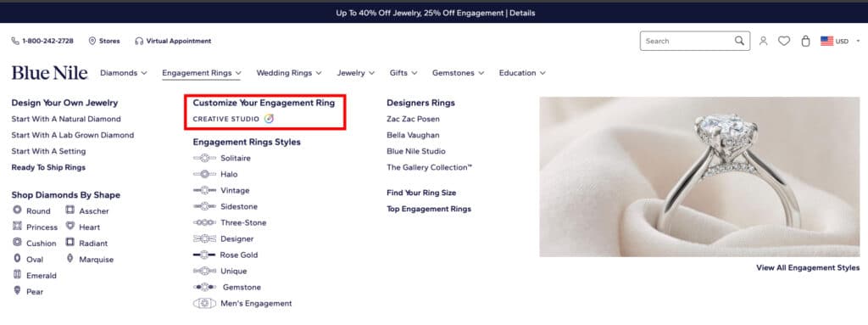Screen dimensions: 868x325
Task: Click the Rose Gold ring style icon
Action: coord(204,255)
